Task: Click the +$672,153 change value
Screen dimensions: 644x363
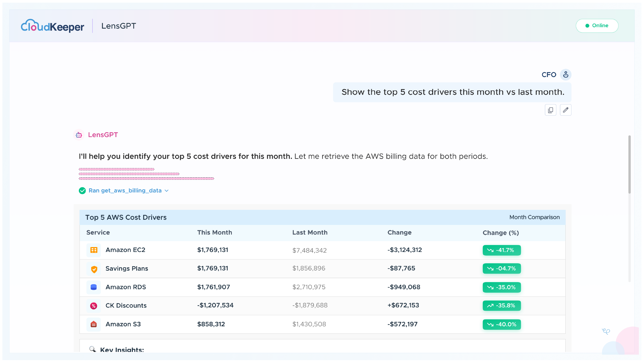Action: point(403,305)
